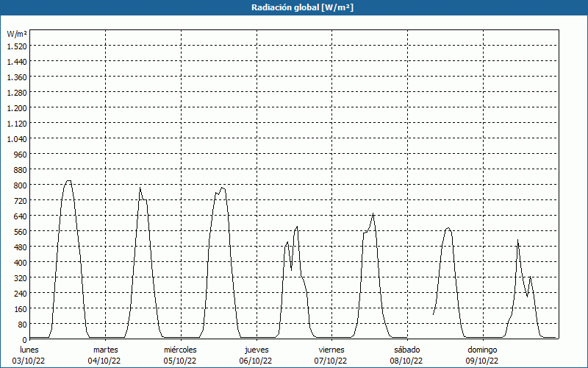This screenshot has height=368, width=588.
Task: Click the 880 y-axis value
Action: pyautogui.click(x=20, y=170)
